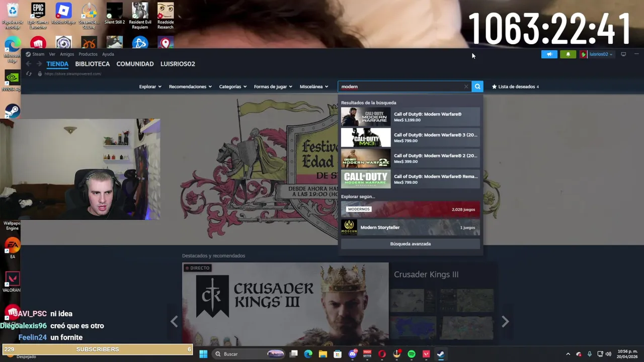Expand the Explorar dropdown
The height and width of the screenshot is (362, 644).
[x=150, y=86]
